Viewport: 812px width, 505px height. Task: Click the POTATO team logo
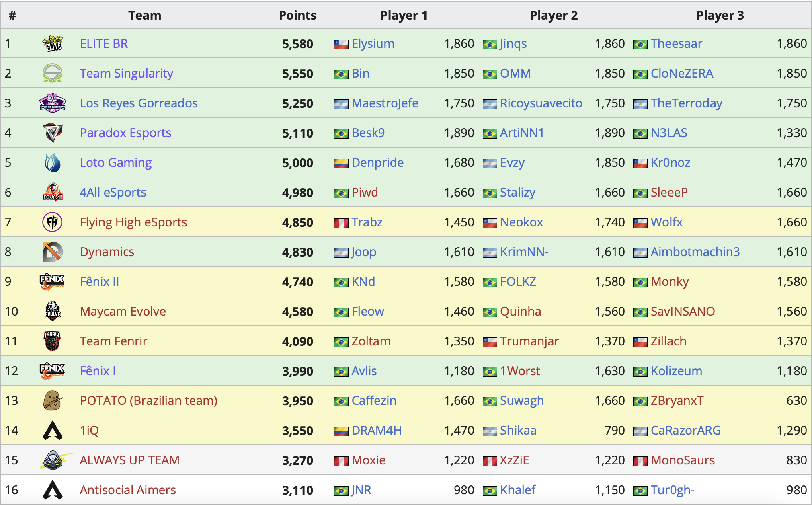click(x=53, y=400)
